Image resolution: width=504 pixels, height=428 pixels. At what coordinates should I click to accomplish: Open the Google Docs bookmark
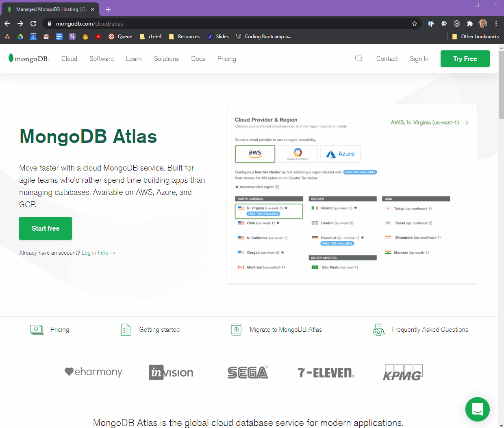point(59,37)
